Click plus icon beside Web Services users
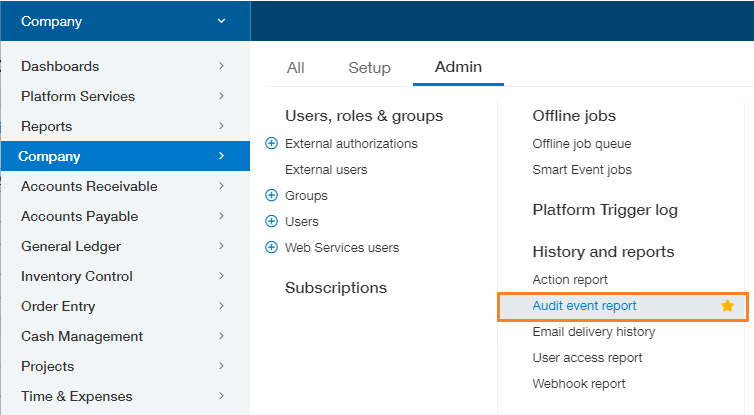Viewport: 754px width, 415px height. click(271, 247)
